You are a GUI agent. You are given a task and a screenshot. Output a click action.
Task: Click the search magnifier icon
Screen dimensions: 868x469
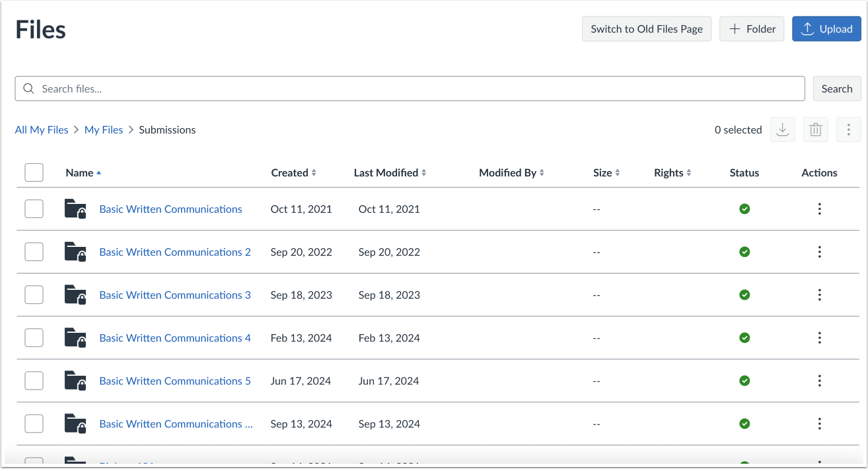tap(28, 88)
